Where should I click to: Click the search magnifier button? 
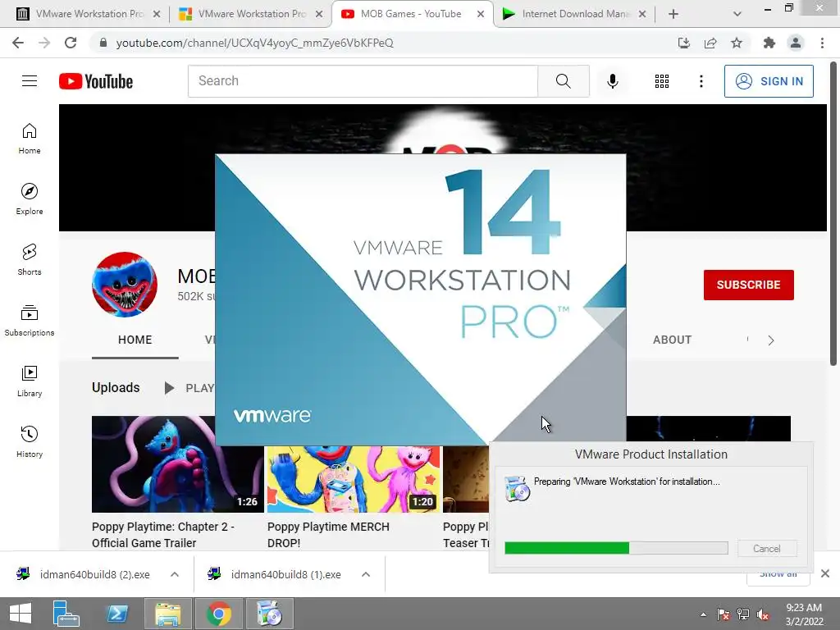[563, 81]
